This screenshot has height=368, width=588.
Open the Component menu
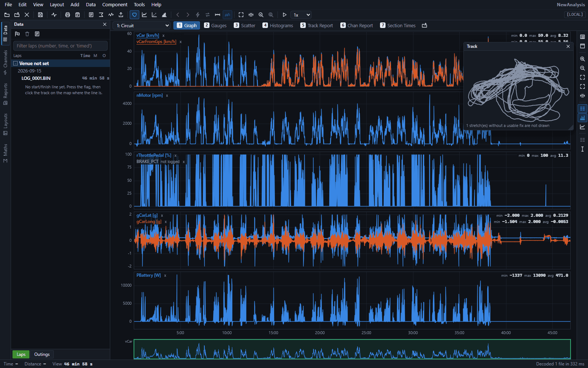(115, 4)
